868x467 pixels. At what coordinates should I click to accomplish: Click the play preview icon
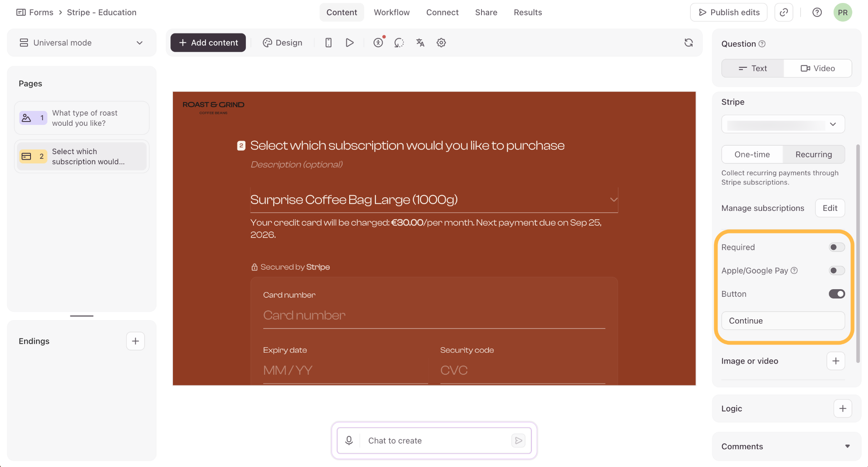[350, 43]
